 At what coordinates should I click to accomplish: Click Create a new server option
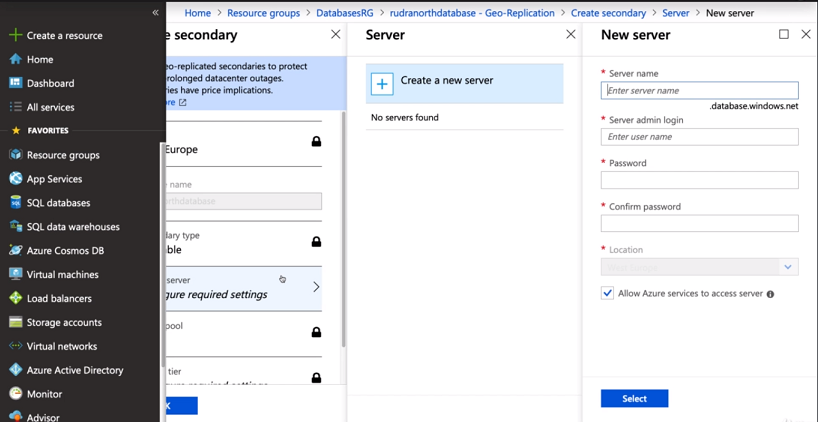coord(464,83)
